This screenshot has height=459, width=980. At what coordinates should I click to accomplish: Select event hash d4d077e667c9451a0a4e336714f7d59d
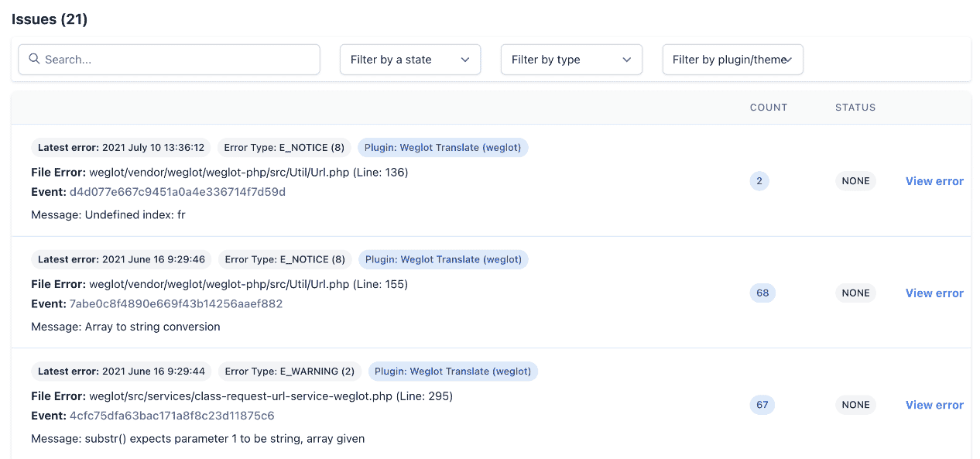pyautogui.click(x=177, y=192)
